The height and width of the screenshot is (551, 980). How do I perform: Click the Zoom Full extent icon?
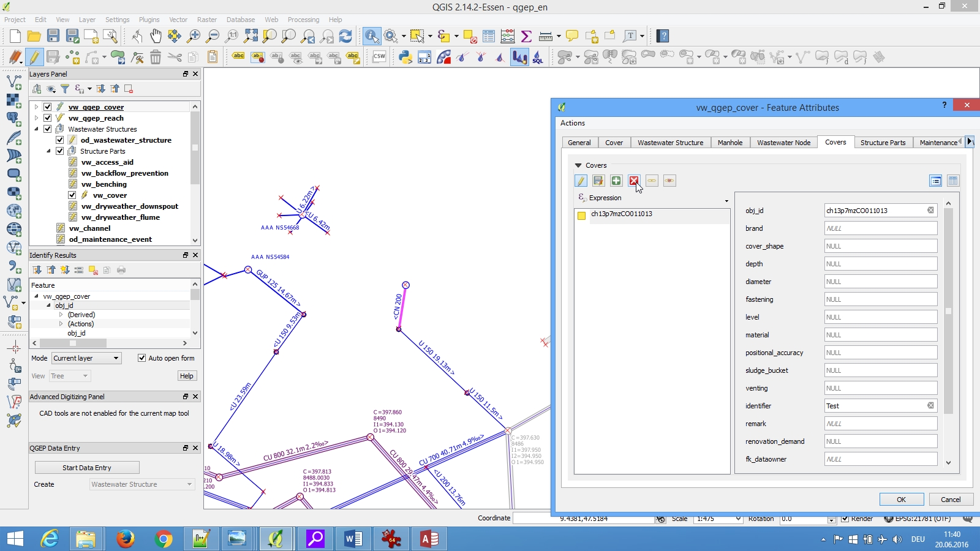[251, 36]
